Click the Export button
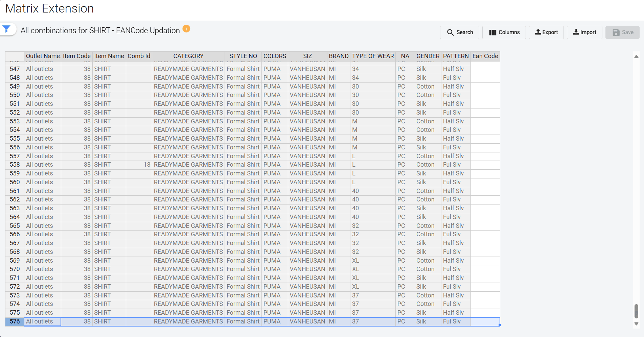This screenshot has width=644, height=337. (546, 32)
